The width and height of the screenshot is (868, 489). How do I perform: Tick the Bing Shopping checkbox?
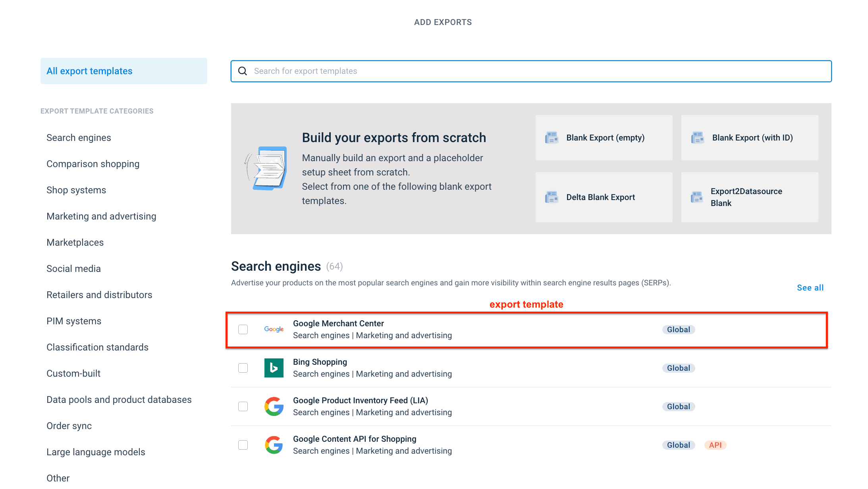(x=243, y=368)
